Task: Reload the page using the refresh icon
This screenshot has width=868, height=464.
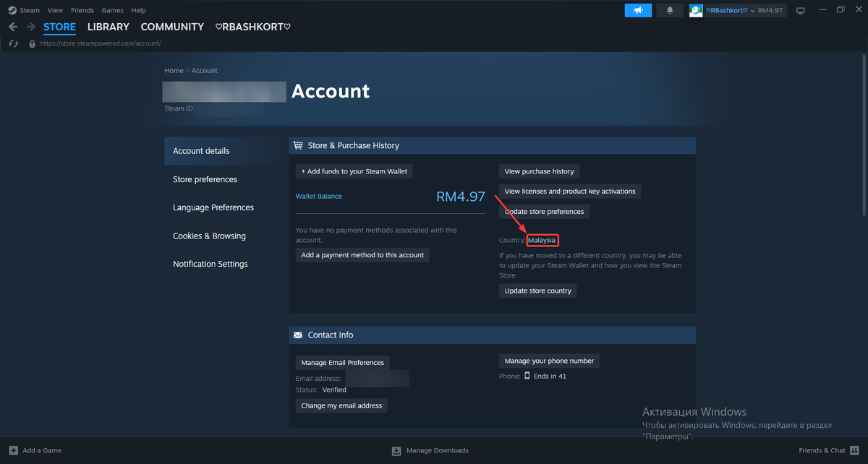Action: click(13, 43)
